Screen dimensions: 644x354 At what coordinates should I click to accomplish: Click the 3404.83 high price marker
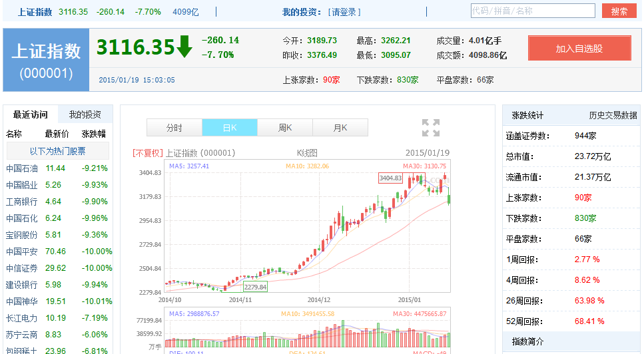(390, 178)
